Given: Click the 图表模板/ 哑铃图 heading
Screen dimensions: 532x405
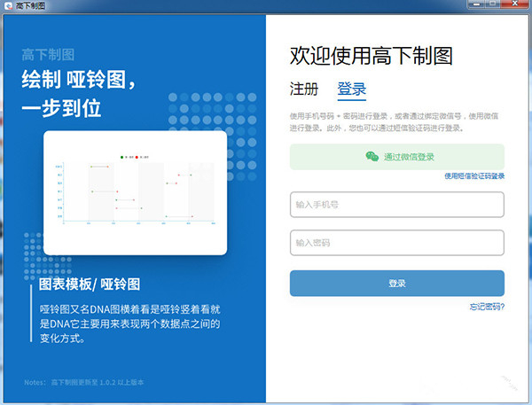Looking at the screenshot, I should 90,284.
